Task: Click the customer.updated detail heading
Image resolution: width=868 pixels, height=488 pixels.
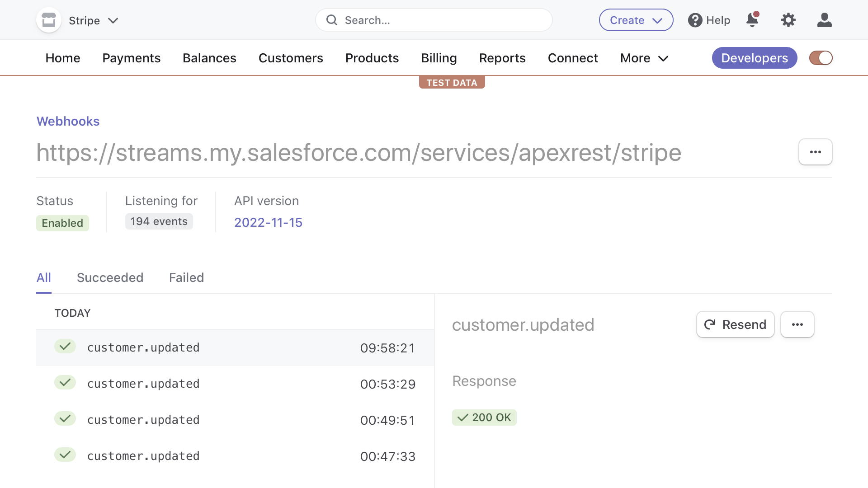Action: pos(523,325)
